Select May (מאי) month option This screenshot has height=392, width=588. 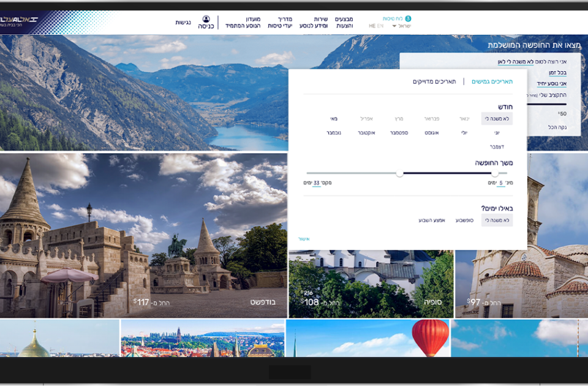coord(334,119)
